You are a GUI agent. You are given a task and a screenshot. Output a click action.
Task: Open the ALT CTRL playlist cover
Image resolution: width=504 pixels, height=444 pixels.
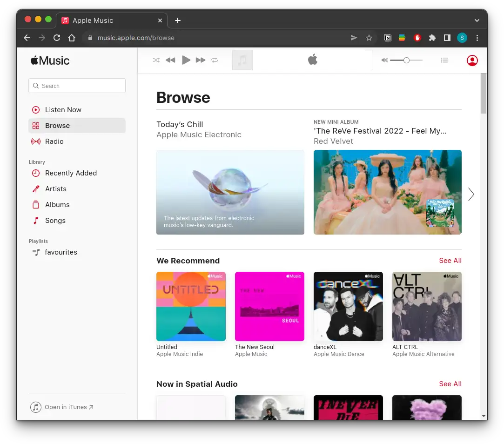[427, 306]
